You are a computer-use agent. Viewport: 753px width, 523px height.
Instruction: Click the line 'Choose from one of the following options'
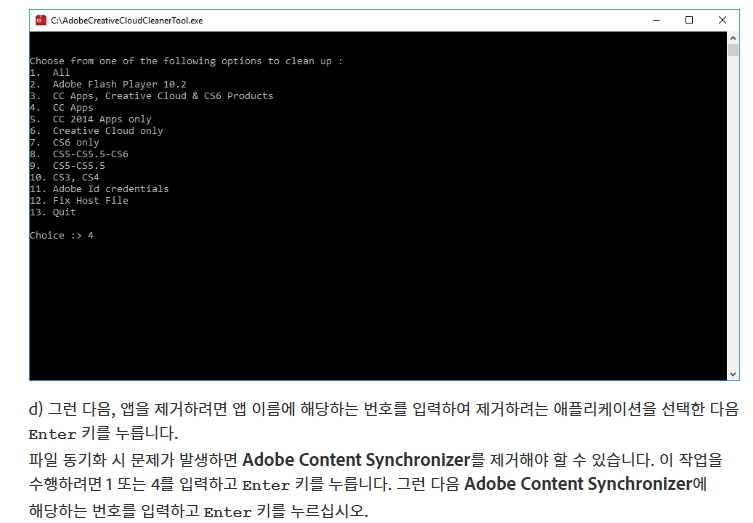(186, 61)
